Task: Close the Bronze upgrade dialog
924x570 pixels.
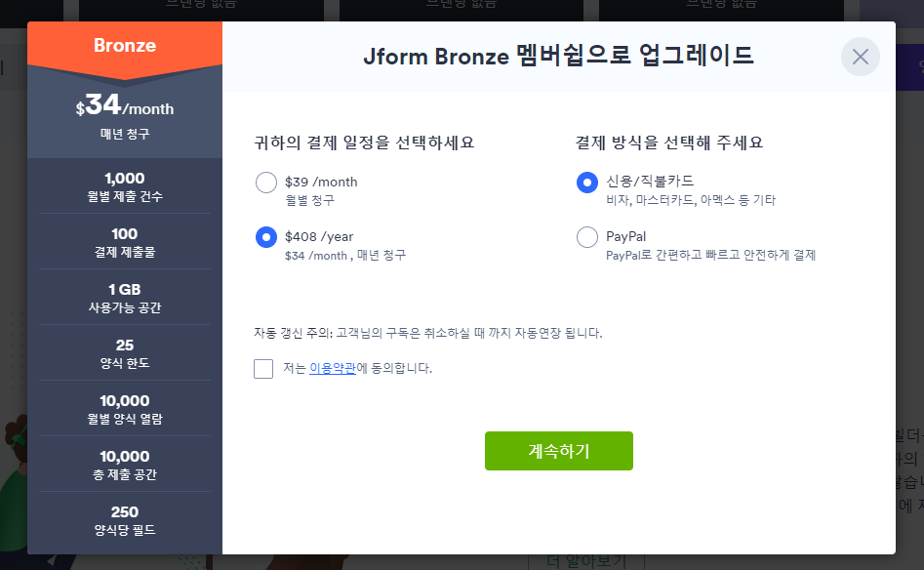Action: pyautogui.click(x=860, y=57)
